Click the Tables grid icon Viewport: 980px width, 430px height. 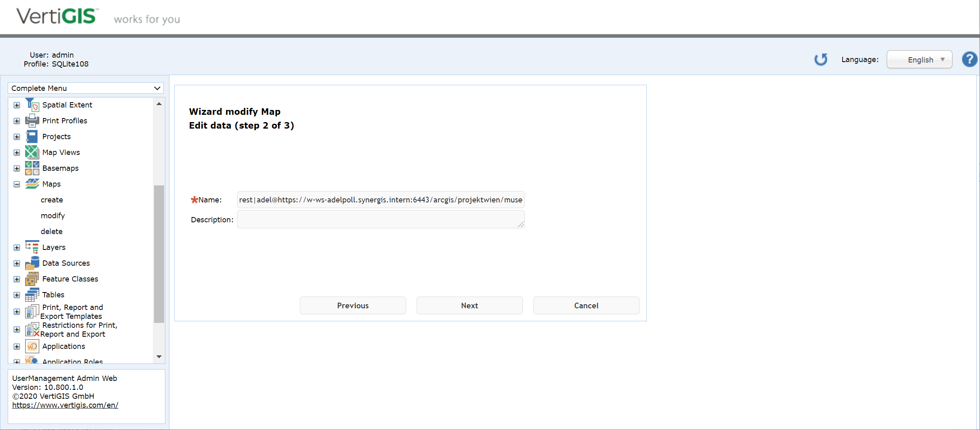pos(32,295)
